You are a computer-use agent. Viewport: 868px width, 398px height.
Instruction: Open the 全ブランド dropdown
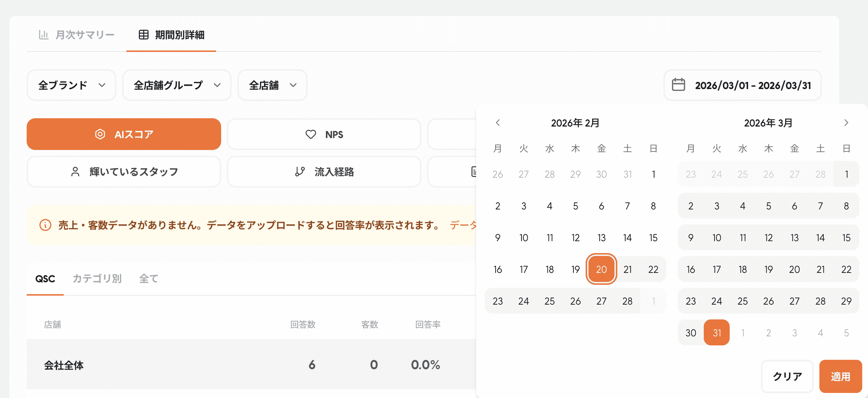click(71, 85)
